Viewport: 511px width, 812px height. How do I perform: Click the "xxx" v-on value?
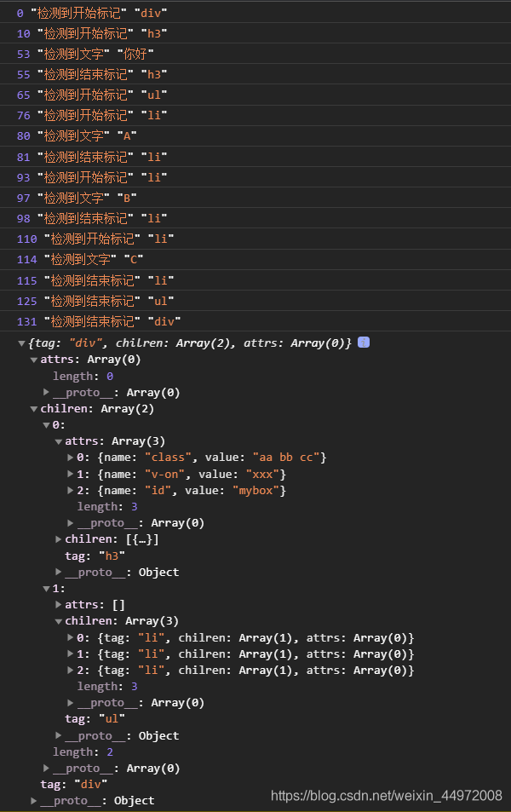tap(262, 474)
